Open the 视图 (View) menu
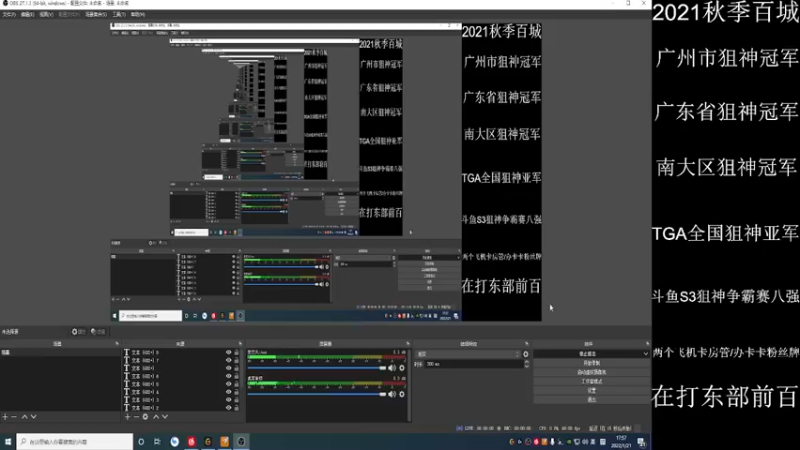This screenshot has height=450, width=800. coord(46,14)
